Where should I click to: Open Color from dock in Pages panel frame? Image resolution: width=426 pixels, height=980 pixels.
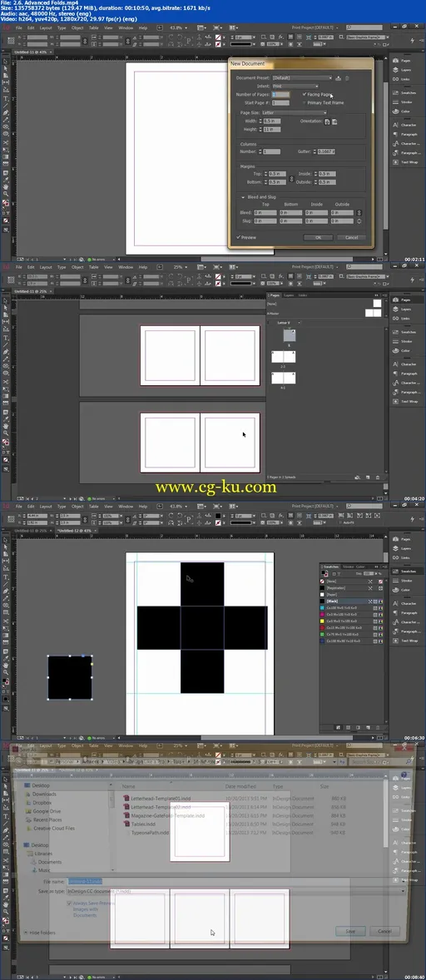[x=402, y=350]
